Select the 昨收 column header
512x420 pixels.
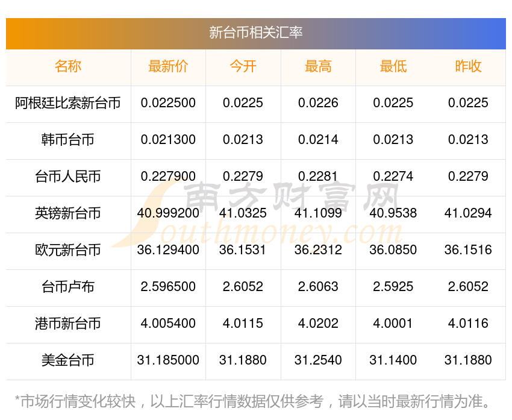[x=468, y=67]
